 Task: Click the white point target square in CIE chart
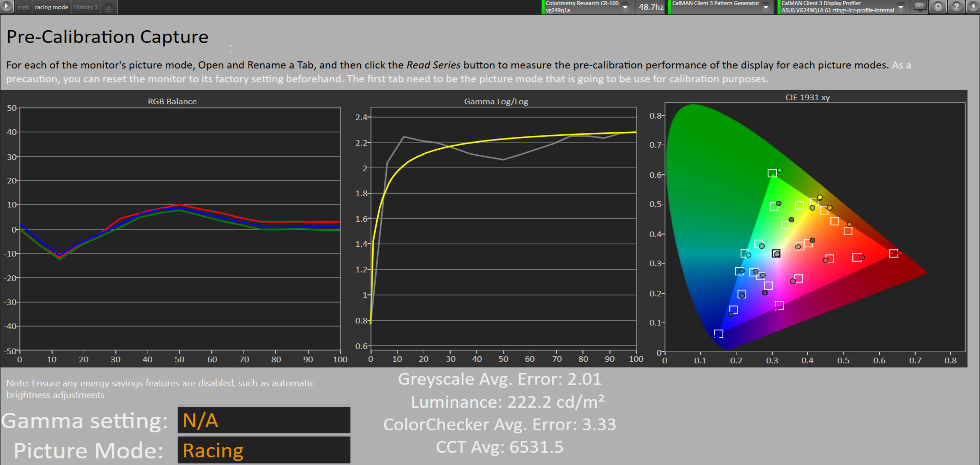776,254
